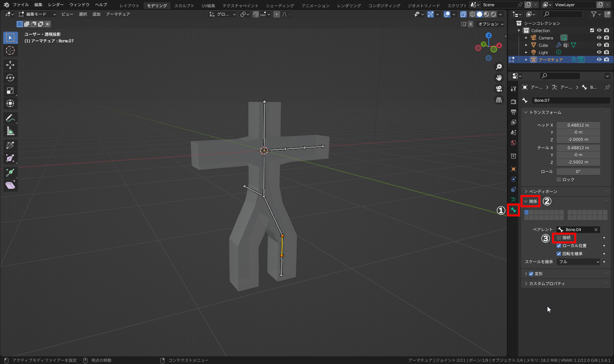This screenshot has width=614, height=364.
Task: Open the アーマチュア header menu
Action: click(118, 14)
